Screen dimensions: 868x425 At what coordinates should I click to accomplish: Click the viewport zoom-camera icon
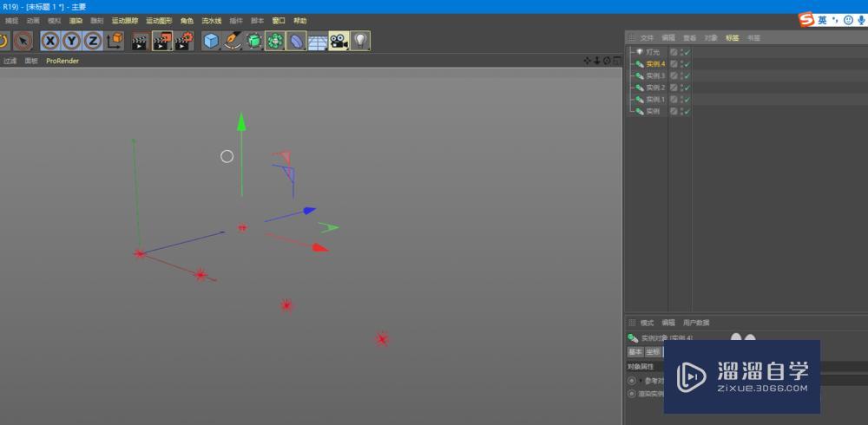click(597, 61)
